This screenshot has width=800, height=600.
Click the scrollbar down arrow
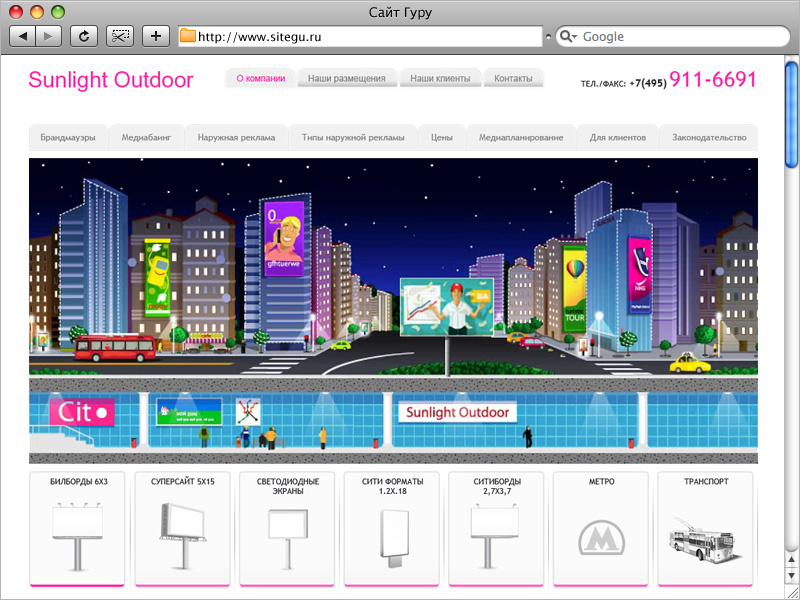pos(792,576)
